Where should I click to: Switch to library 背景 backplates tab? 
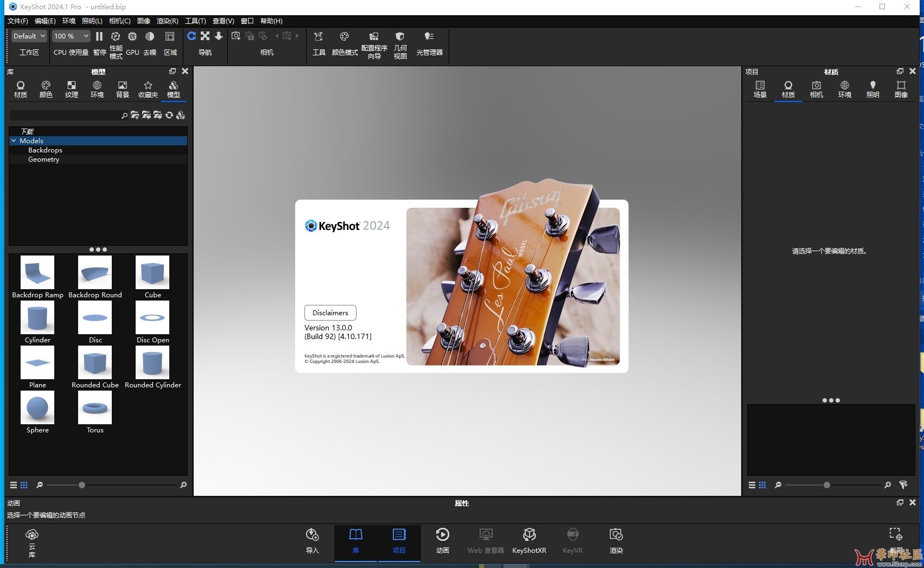pyautogui.click(x=123, y=90)
